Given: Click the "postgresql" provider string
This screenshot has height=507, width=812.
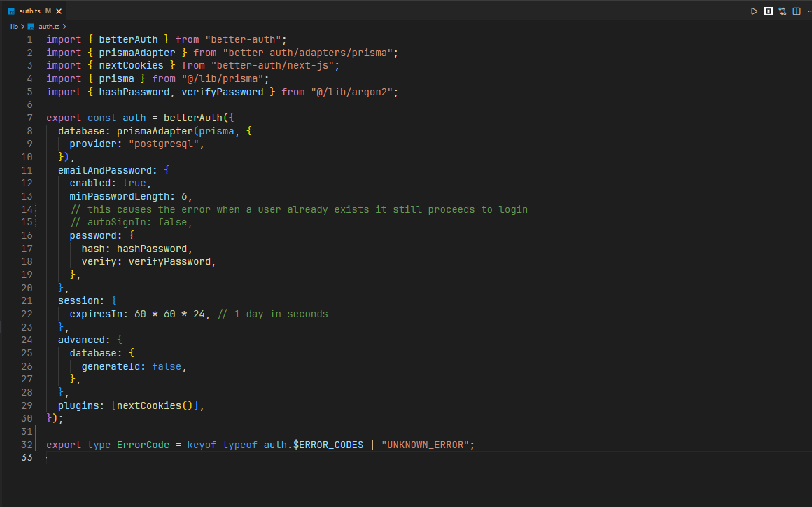Looking at the screenshot, I should (x=164, y=144).
